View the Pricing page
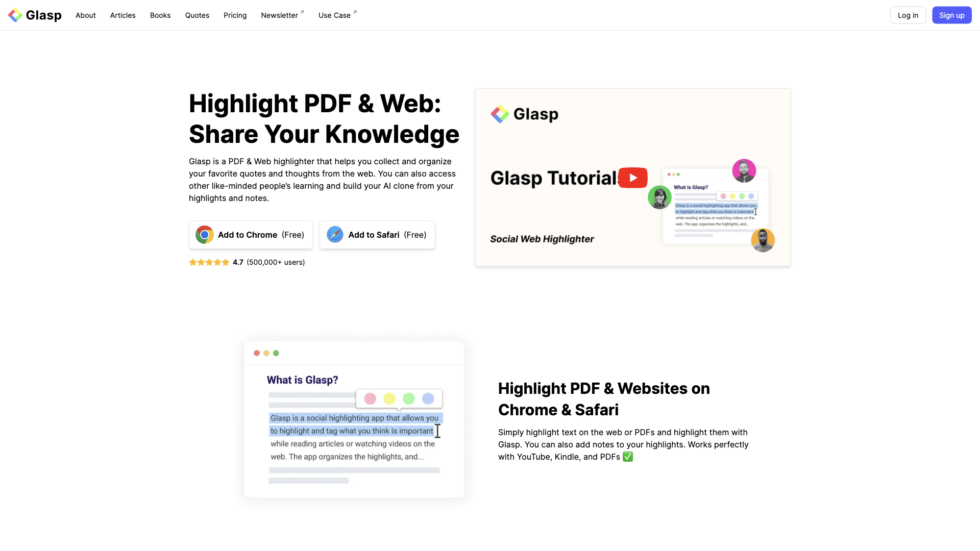 coord(235,15)
